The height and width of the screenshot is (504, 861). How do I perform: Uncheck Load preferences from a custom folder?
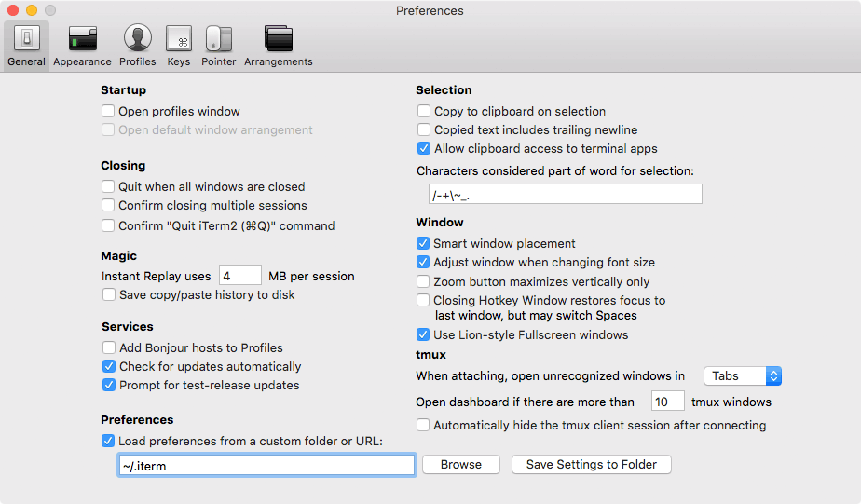(108, 441)
